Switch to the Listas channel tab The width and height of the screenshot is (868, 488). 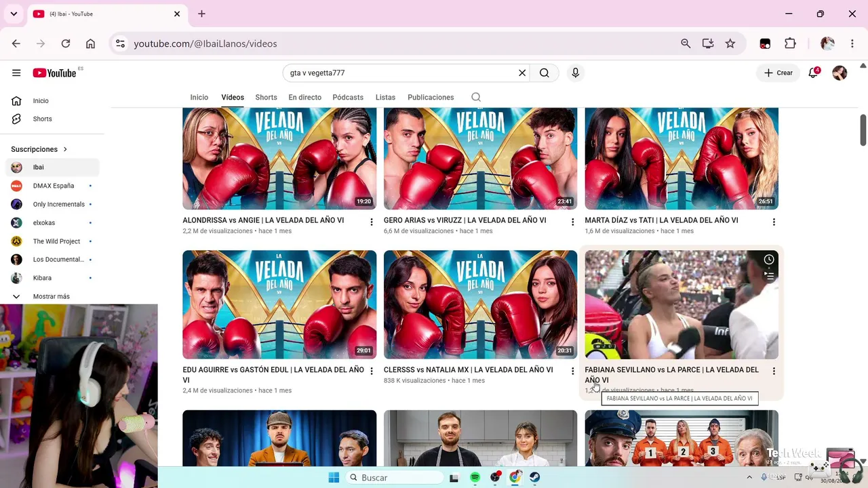pos(385,98)
